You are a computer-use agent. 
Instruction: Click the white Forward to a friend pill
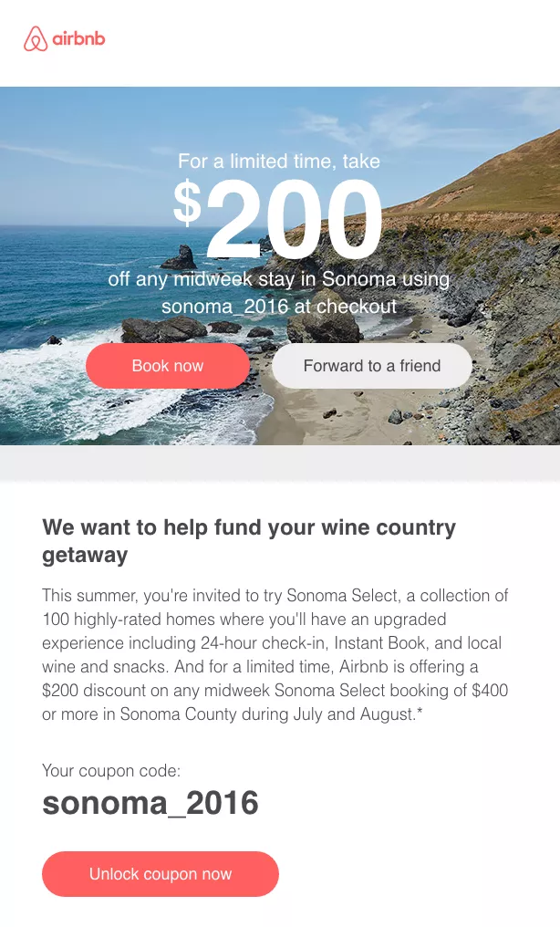[x=371, y=365]
